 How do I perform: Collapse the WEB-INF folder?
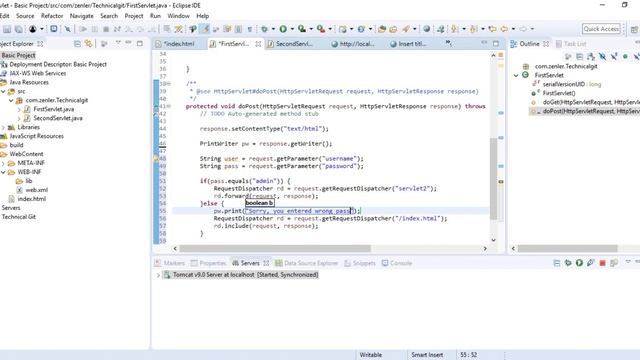click(3, 172)
